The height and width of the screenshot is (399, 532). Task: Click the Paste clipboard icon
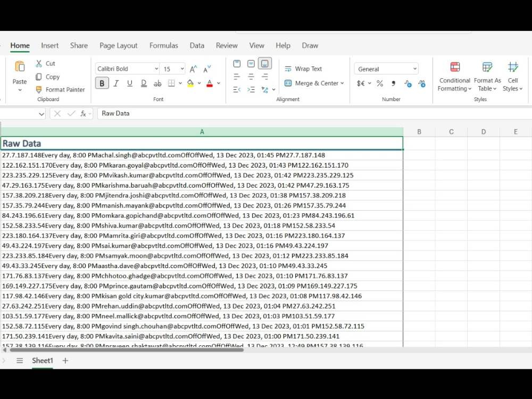(x=20, y=66)
